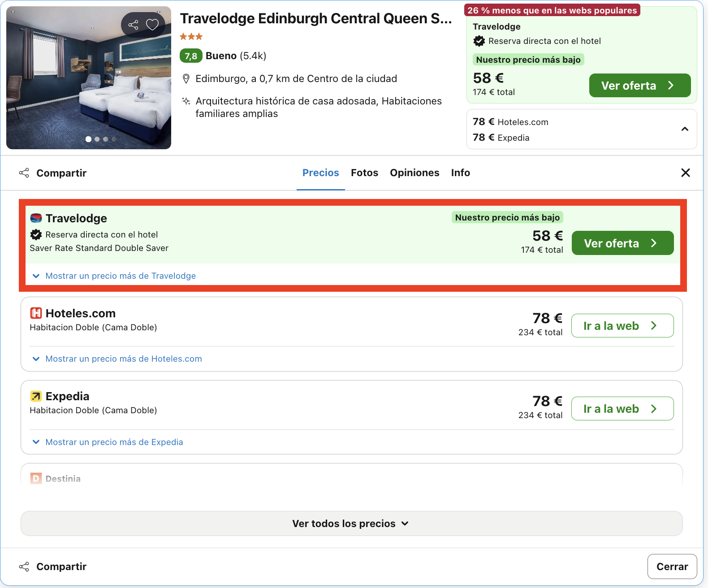Click the three-star rating
This screenshot has width=708, height=588.
[x=191, y=37]
